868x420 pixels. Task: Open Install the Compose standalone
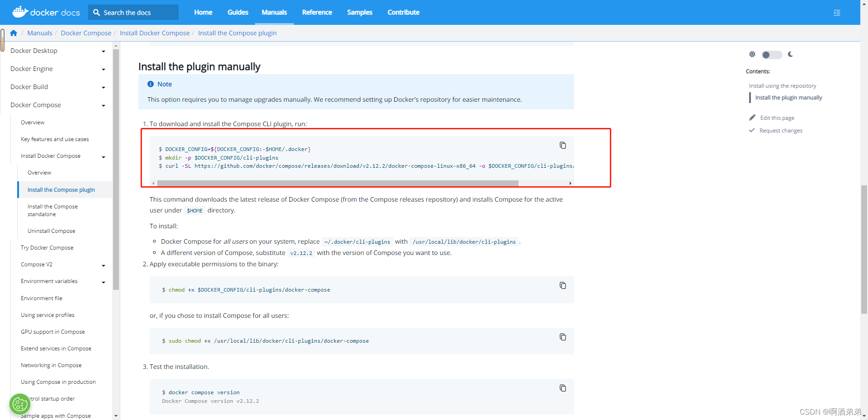point(52,210)
